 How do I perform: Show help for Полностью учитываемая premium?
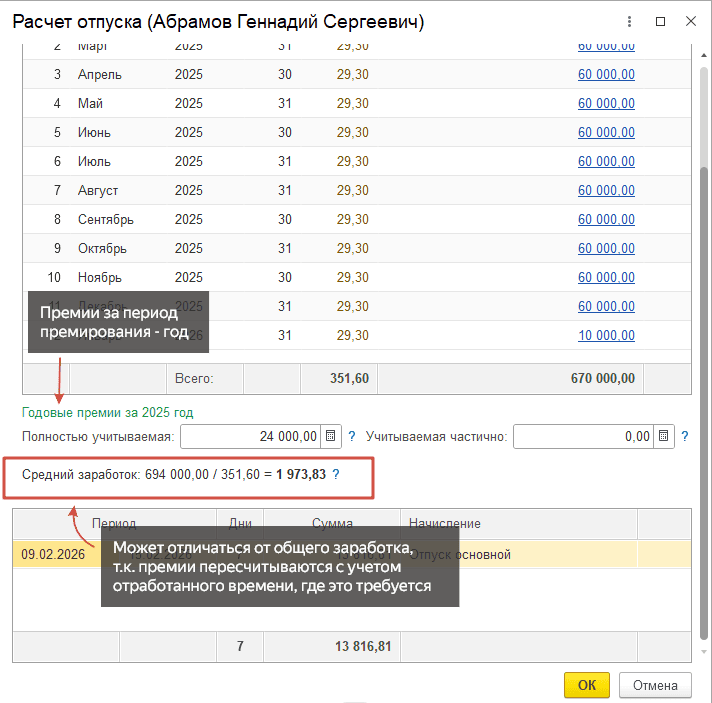351,436
